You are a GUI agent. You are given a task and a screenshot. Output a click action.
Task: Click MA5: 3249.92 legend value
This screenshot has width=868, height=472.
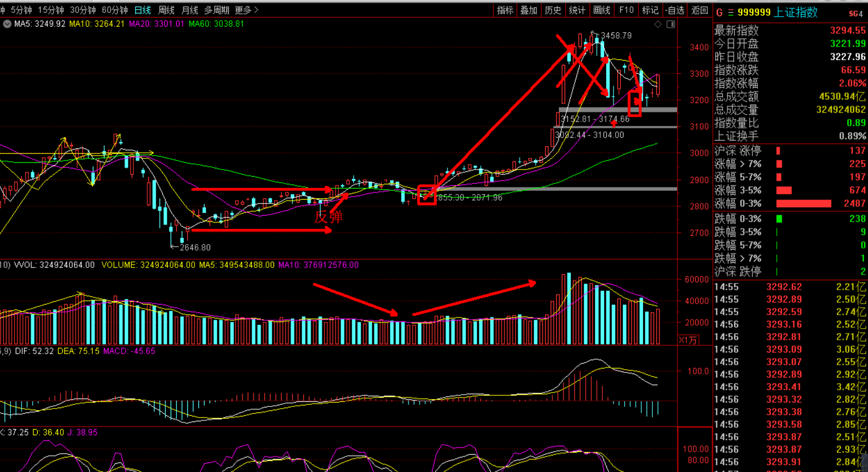coord(39,24)
